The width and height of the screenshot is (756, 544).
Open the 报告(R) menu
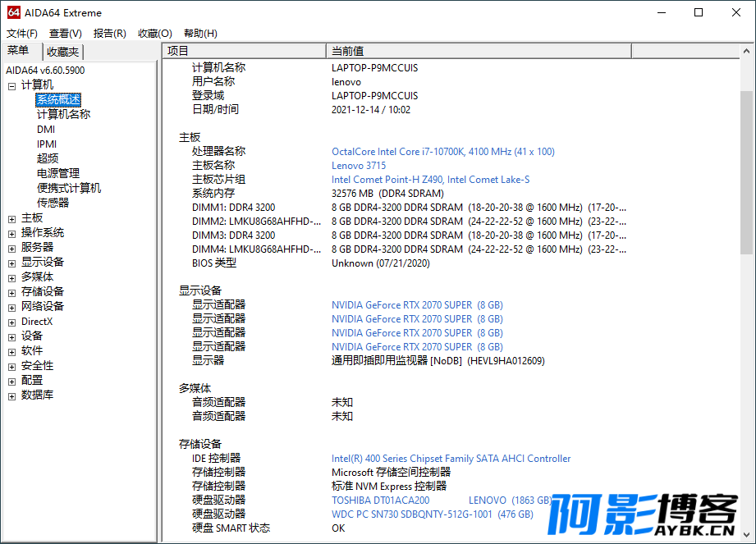coord(110,34)
